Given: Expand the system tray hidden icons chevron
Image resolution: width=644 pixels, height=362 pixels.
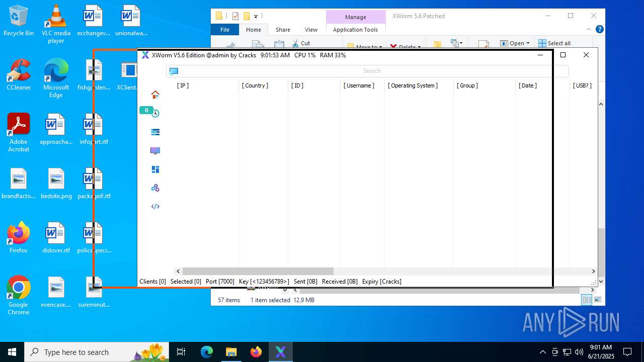Looking at the screenshot, I should (x=542, y=352).
